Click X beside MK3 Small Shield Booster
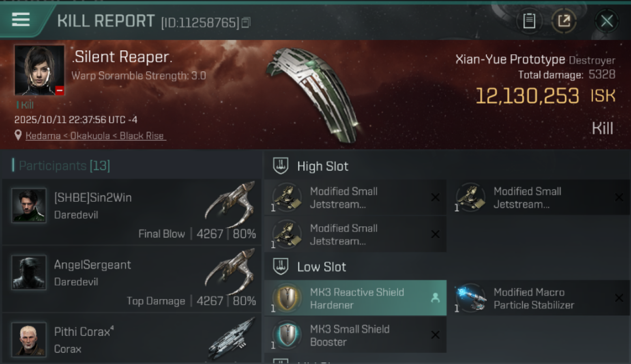Image resolution: width=631 pixels, height=364 pixels. click(x=435, y=335)
